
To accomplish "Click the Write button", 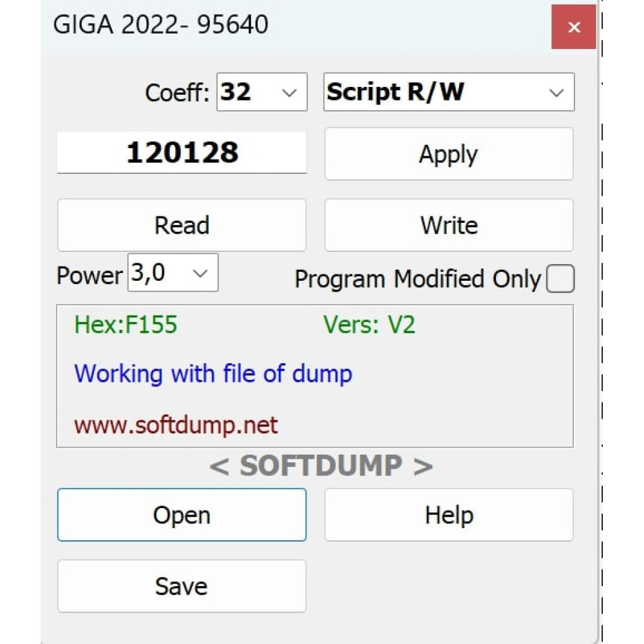I will (x=449, y=225).
